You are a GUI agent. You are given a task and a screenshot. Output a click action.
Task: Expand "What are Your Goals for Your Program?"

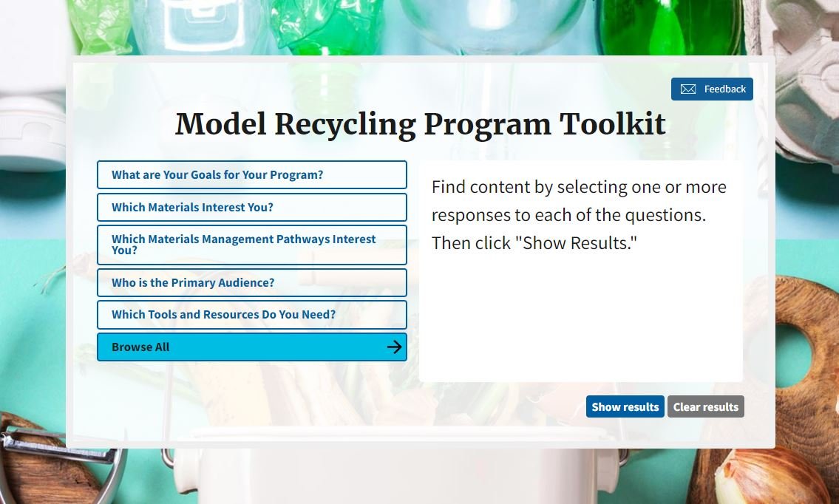click(x=251, y=174)
